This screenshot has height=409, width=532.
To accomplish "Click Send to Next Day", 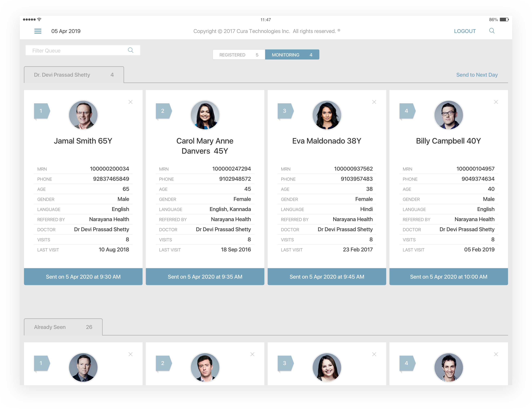I will coord(477,75).
